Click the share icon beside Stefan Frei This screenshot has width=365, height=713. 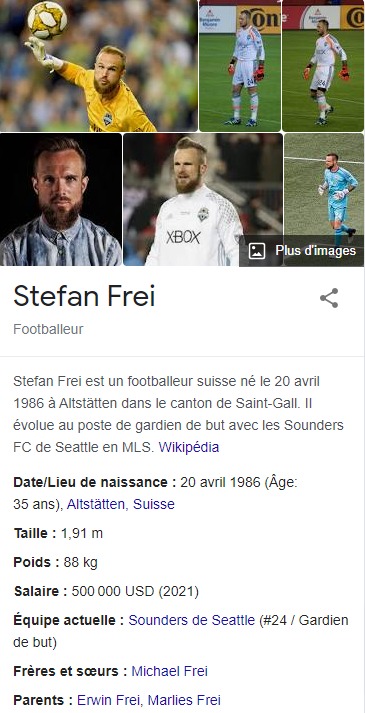click(329, 298)
